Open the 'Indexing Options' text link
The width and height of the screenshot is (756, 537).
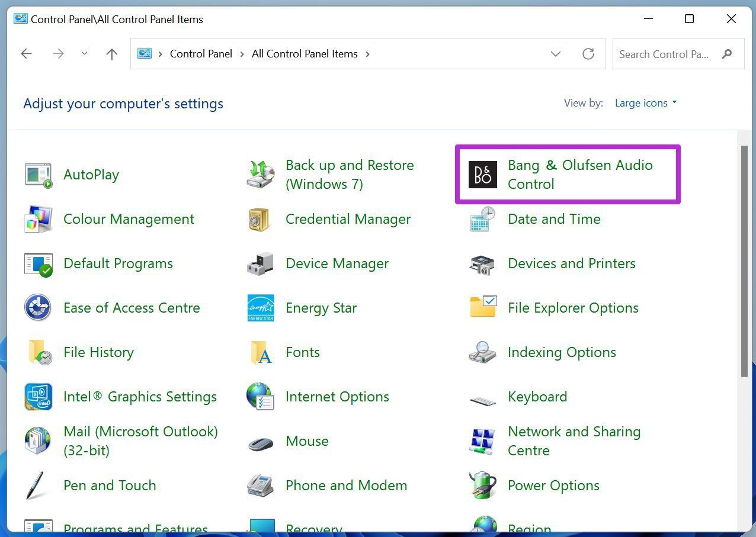(x=562, y=352)
